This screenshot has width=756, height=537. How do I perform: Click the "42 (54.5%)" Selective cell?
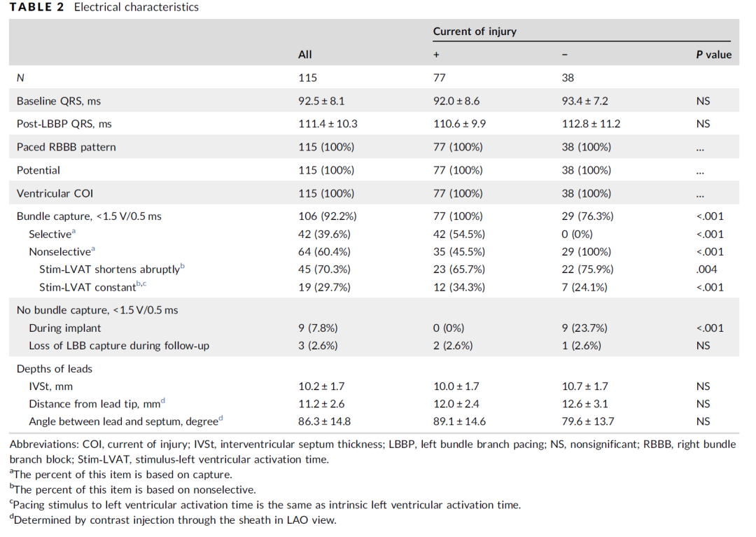point(458,234)
